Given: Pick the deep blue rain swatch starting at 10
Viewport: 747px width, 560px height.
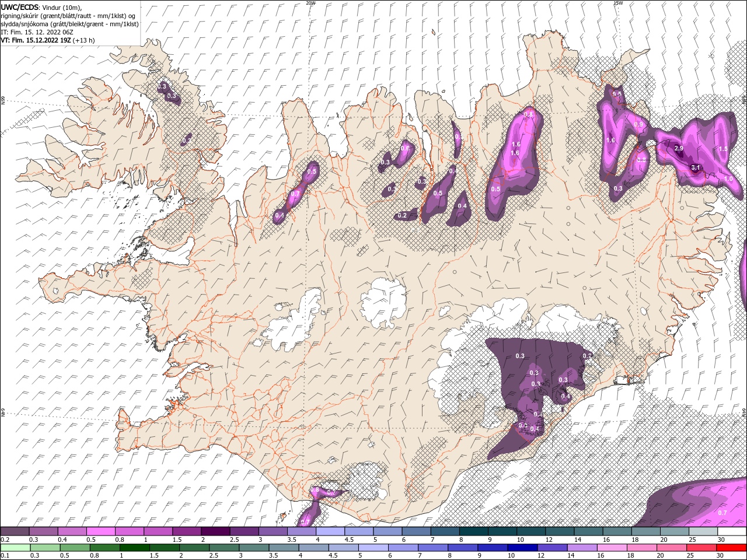Looking at the screenshot, I should [x=521, y=548].
